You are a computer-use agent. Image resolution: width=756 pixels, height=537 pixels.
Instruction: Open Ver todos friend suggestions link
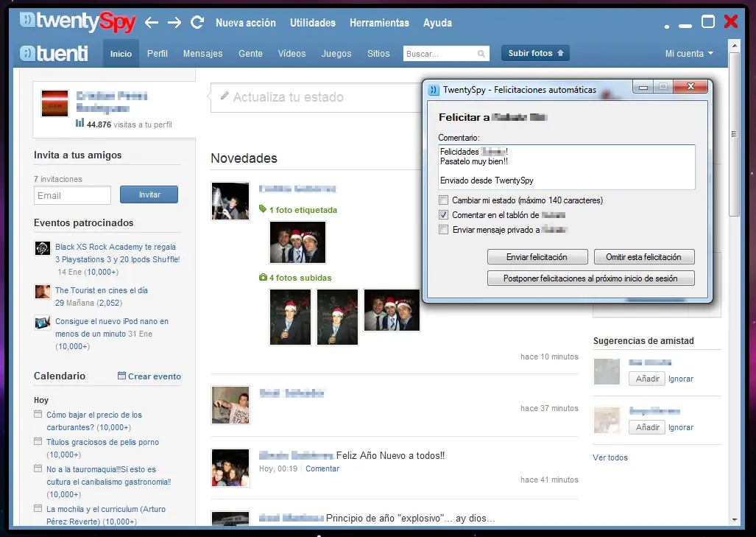click(610, 457)
